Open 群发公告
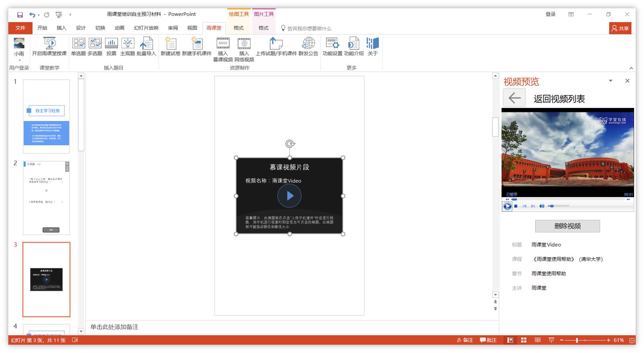 pos(309,47)
